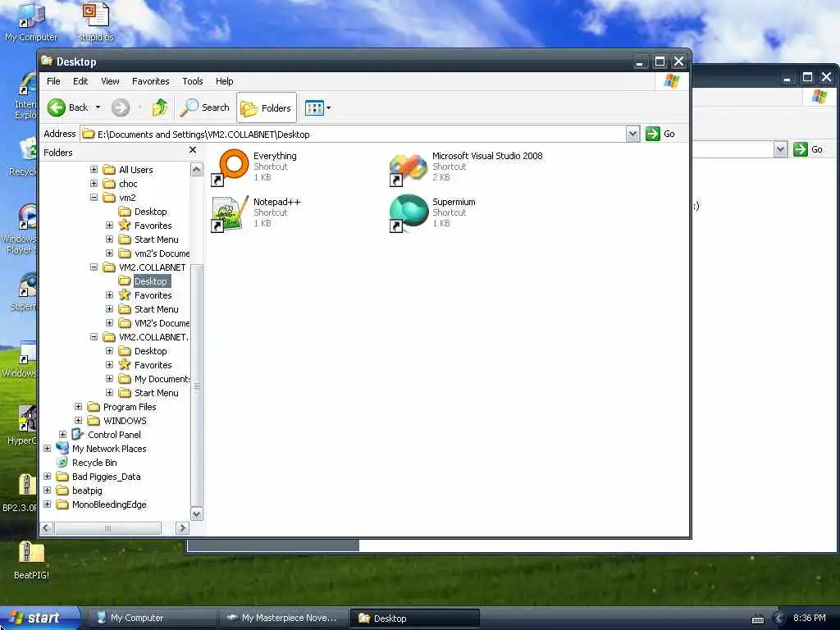Viewport: 840px width, 630px height.
Task: Close the Folders pane
Action: [193, 150]
